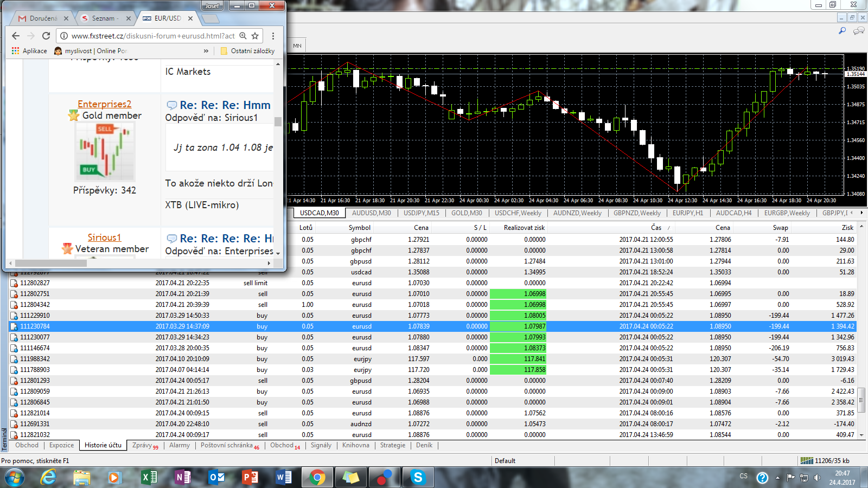Open the Sirious1 user profile link
This screenshot has height=488, width=868.
pyautogui.click(x=104, y=237)
